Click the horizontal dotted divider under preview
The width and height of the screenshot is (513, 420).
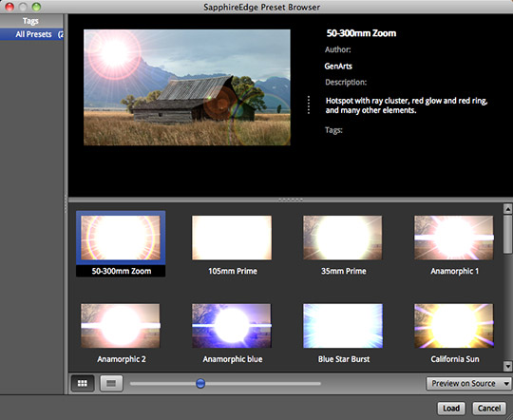point(291,200)
